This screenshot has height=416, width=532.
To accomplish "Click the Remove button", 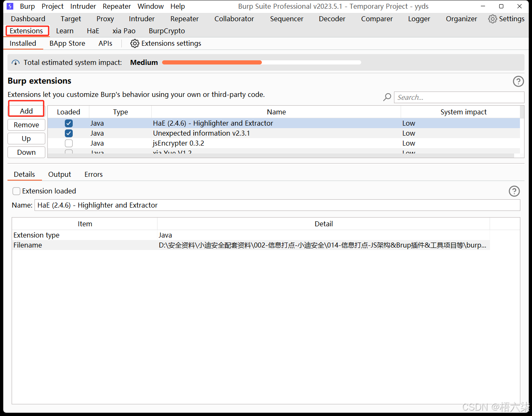I will coord(26,125).
